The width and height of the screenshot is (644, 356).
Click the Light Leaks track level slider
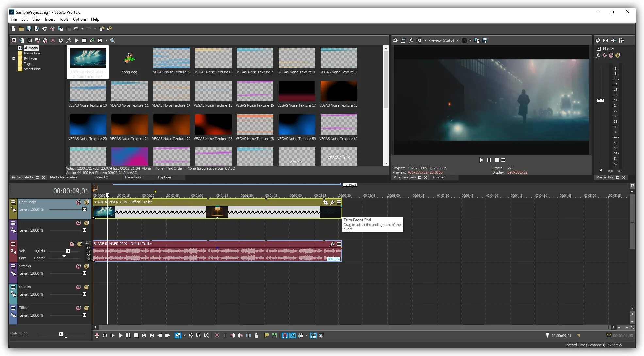(84, 209)
